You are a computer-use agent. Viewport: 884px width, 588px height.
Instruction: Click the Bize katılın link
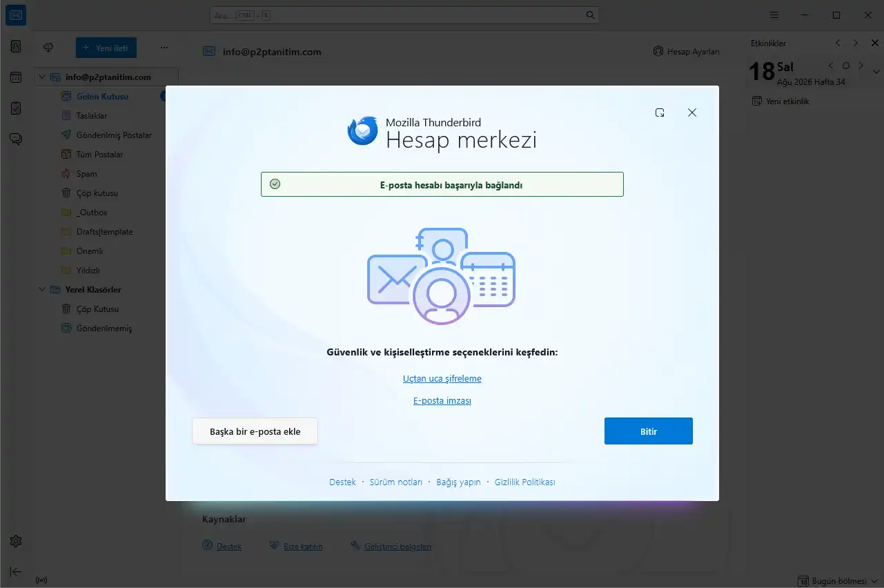pyautogui.click(x=303, y=547)
